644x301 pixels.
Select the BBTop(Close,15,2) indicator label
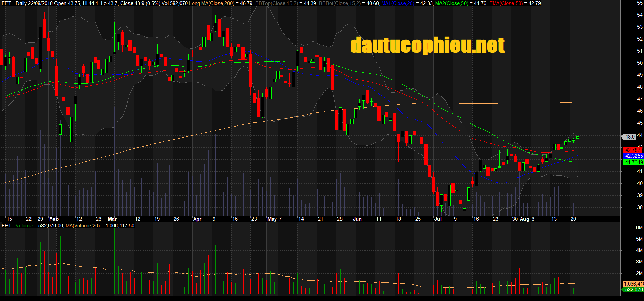click(x=276, y=3)
